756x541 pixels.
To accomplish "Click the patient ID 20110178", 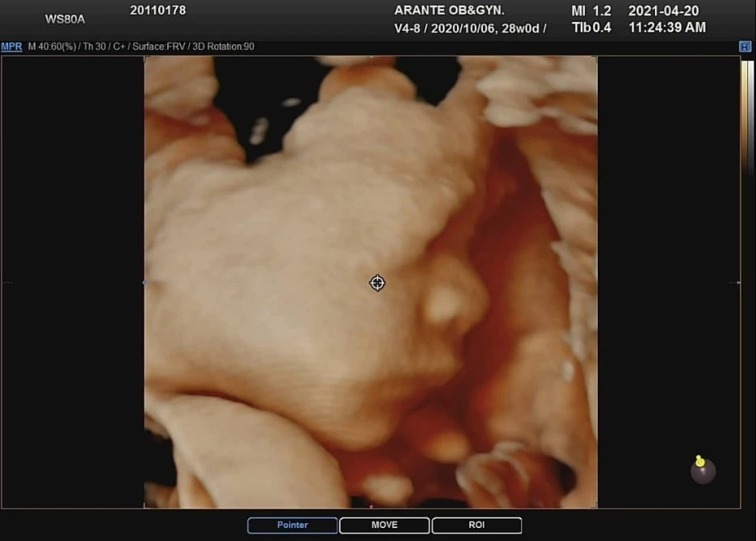I will click(x=158, y=10).
